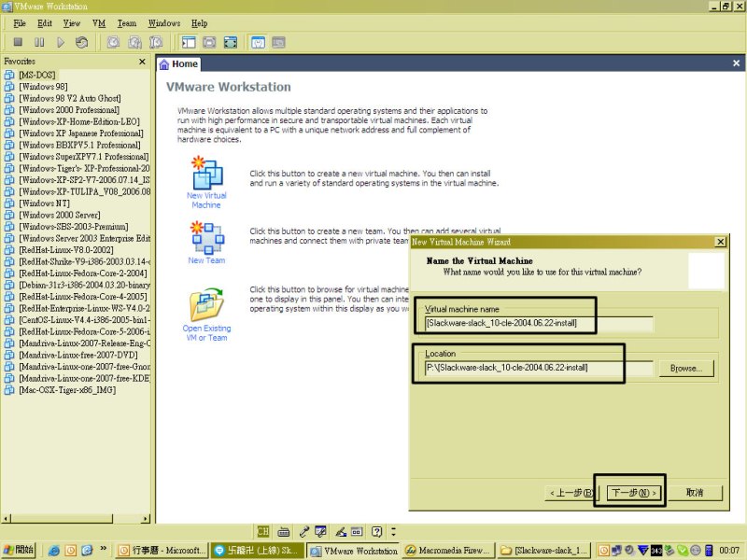Close the Home tab with X
This screenshot has width=747, height=560.
(736, 63)
